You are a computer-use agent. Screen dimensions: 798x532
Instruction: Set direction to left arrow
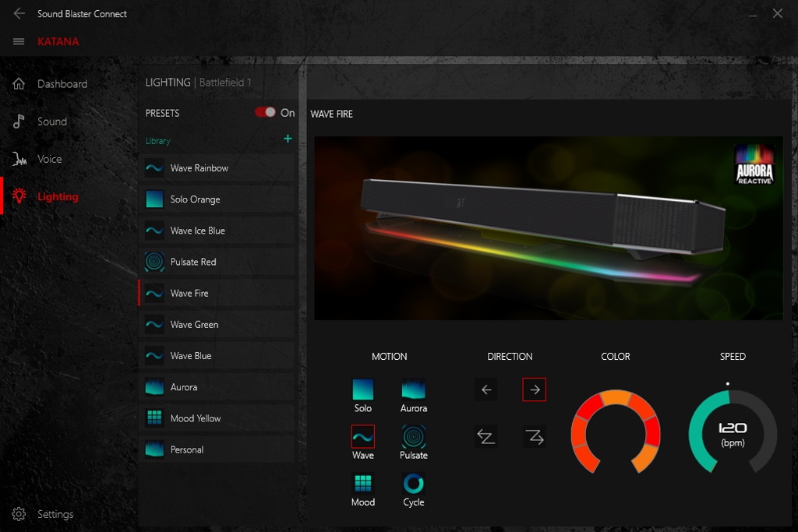[486, 389]
